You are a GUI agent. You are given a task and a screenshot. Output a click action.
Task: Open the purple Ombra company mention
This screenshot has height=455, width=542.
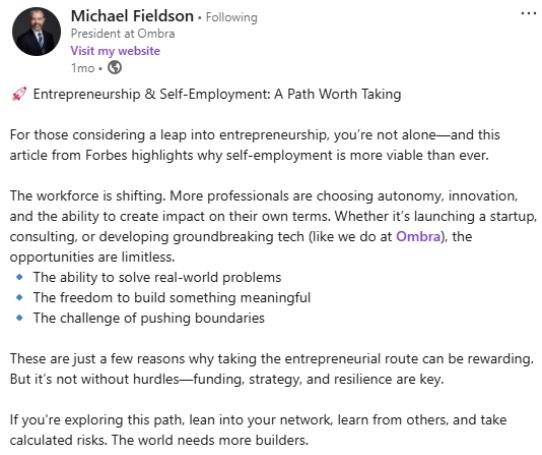pyautogui.click(x=418, y=236)
